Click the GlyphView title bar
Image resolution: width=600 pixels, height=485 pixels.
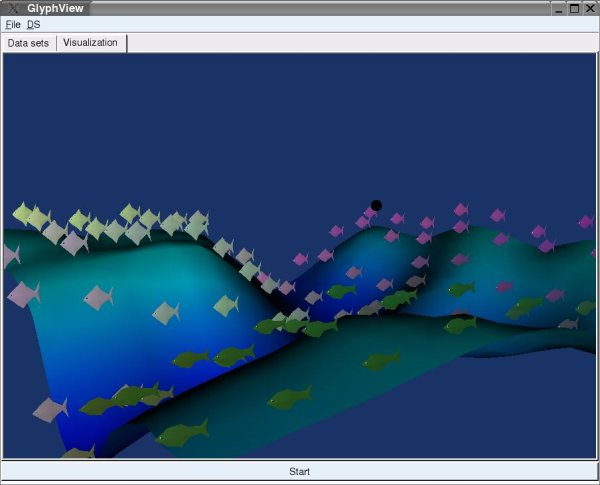pos(300,8)
